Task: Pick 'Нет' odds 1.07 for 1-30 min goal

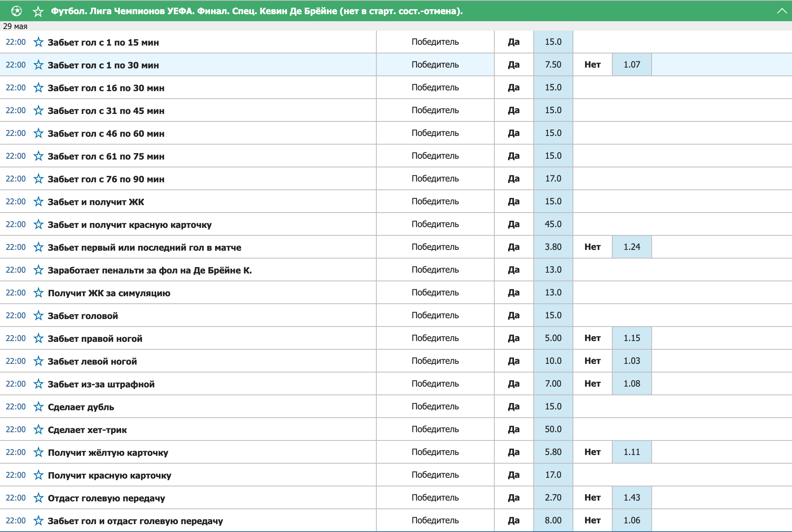Action: tap(632, 65)
